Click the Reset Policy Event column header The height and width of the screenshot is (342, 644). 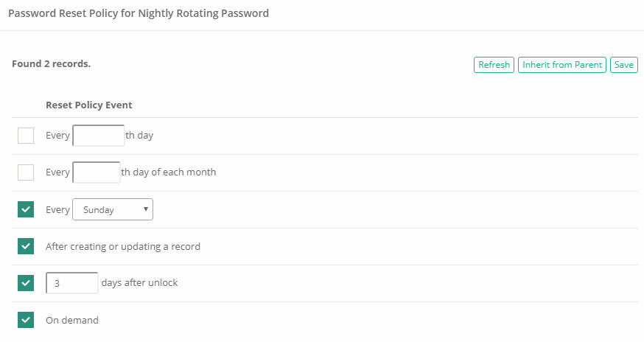(89, 105)
